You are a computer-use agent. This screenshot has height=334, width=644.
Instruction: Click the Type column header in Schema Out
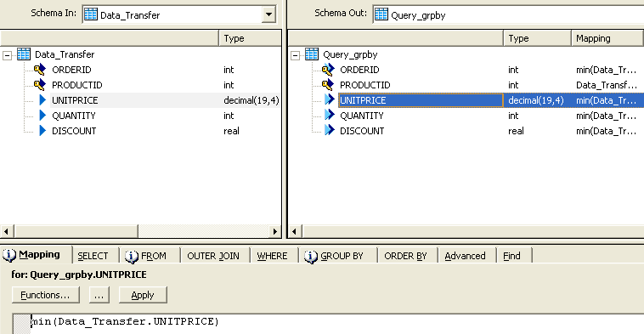click(x=537, y=38)
